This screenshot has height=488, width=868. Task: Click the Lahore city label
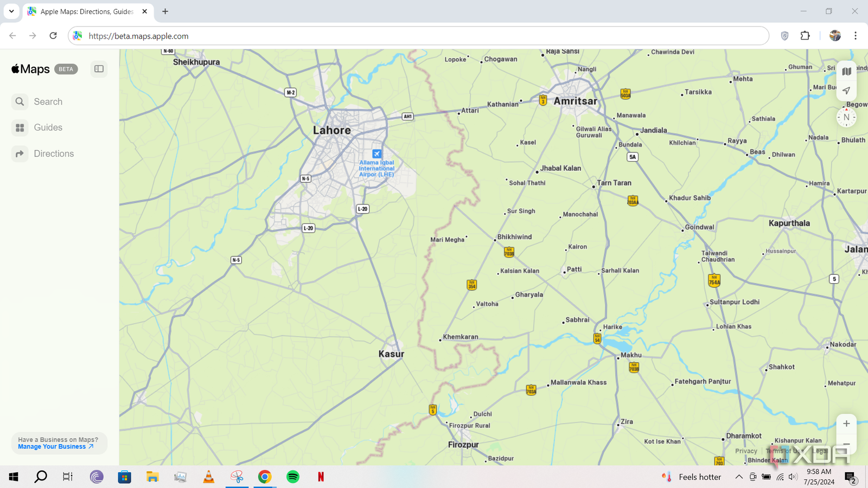coord(331,130)
